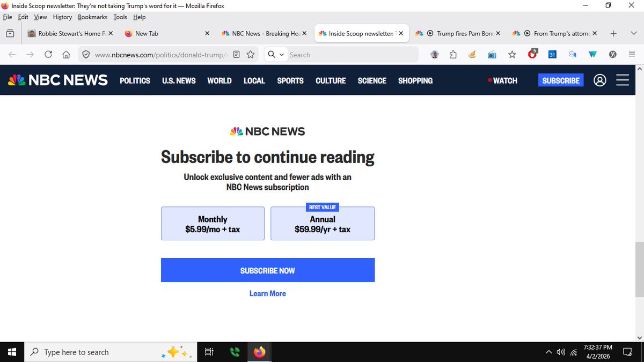
Task: Click the Firefox taskbar icon
Action: pyautogui.click(x=260, y=352)
